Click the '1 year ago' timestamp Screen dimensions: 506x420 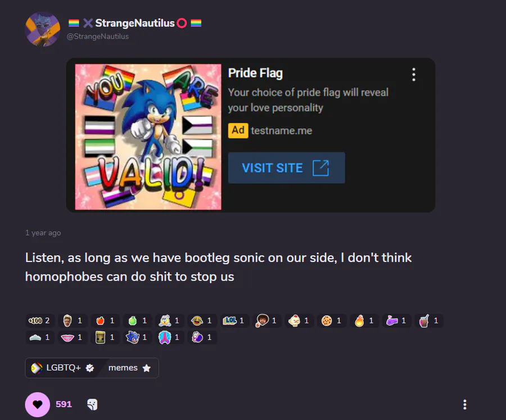[x=43, y=233]
